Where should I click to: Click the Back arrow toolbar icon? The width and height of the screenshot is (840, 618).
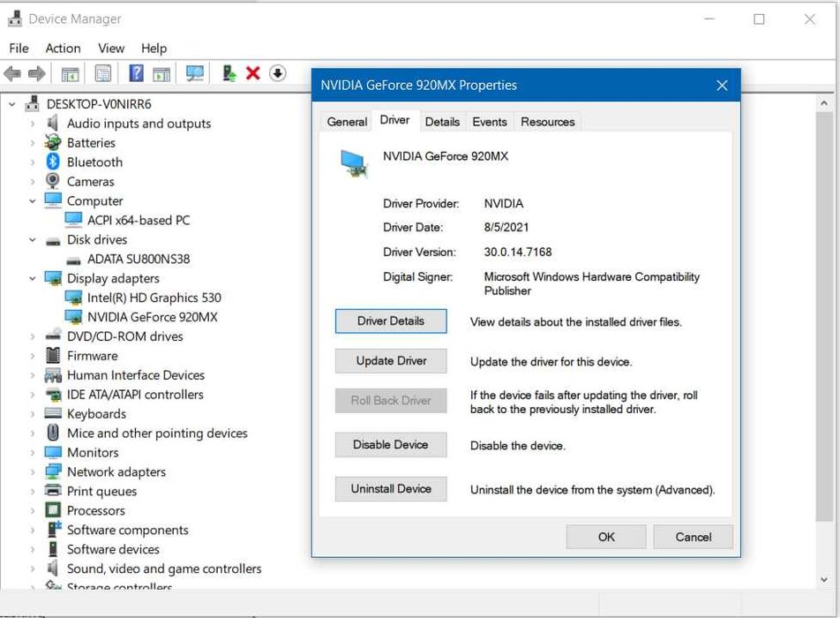coord(11,73)
